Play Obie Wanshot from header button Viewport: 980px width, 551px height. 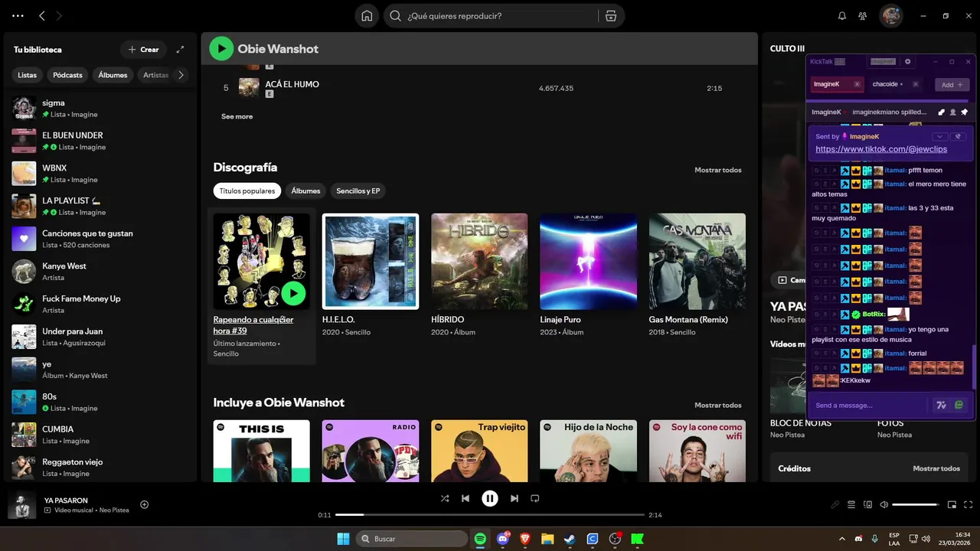click(221, 49)
